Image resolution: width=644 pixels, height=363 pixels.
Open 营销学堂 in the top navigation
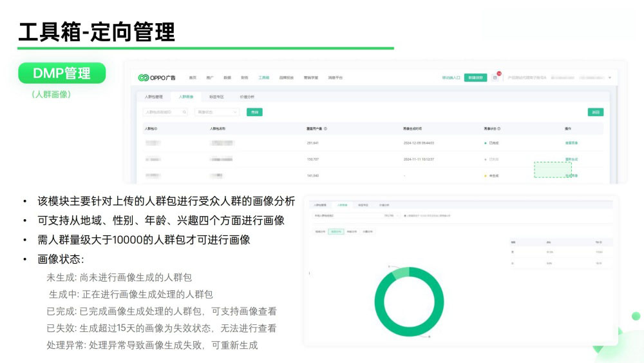pos(311,78)
